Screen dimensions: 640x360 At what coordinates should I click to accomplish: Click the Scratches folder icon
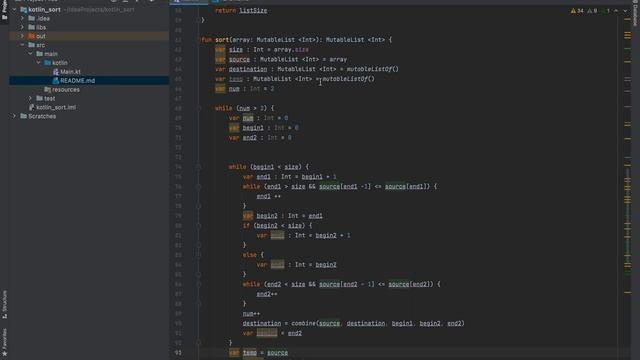24,116
